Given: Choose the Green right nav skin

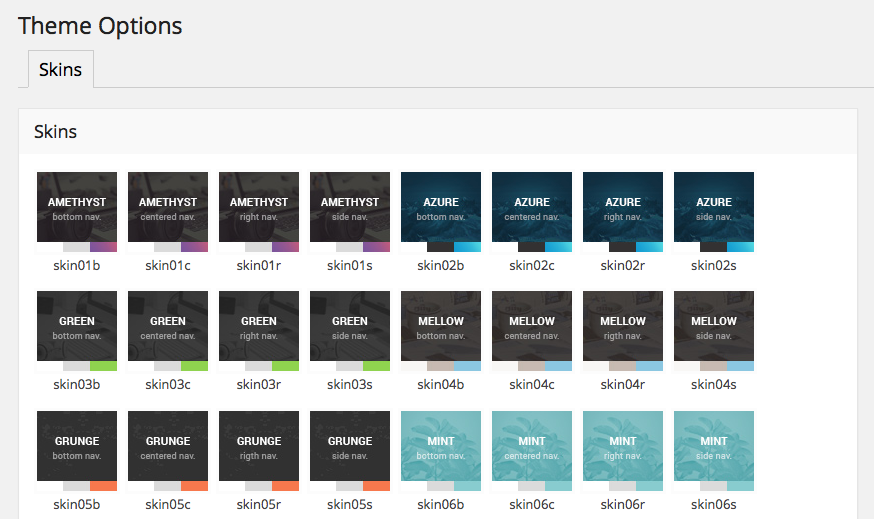Looking at the screenshot, I should click(259, 330).
